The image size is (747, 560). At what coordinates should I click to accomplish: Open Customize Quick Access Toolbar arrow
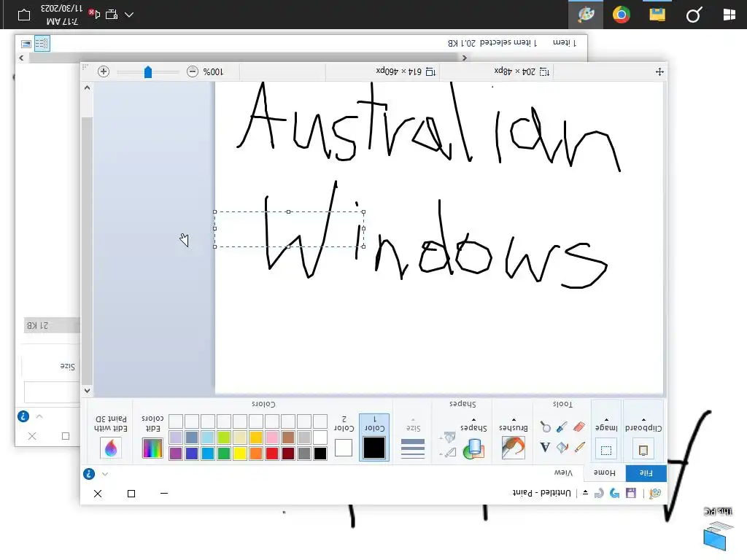pos(585,493)
